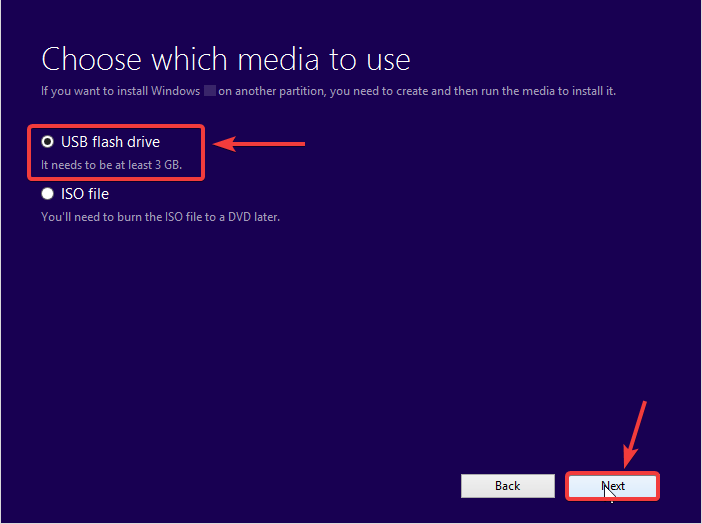Go back with the Back button

click(x=508, y=486)
